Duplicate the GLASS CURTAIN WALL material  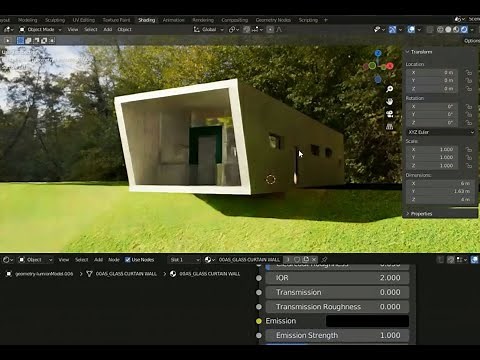coord(306,260)
